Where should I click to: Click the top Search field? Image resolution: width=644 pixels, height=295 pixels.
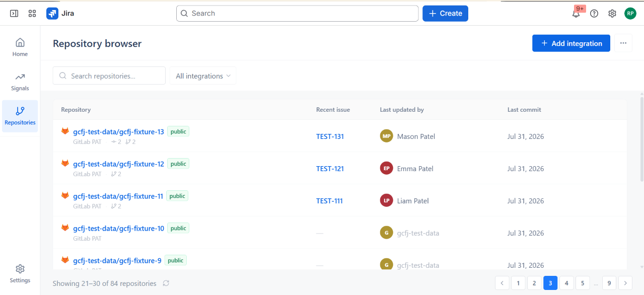[297, 14]
